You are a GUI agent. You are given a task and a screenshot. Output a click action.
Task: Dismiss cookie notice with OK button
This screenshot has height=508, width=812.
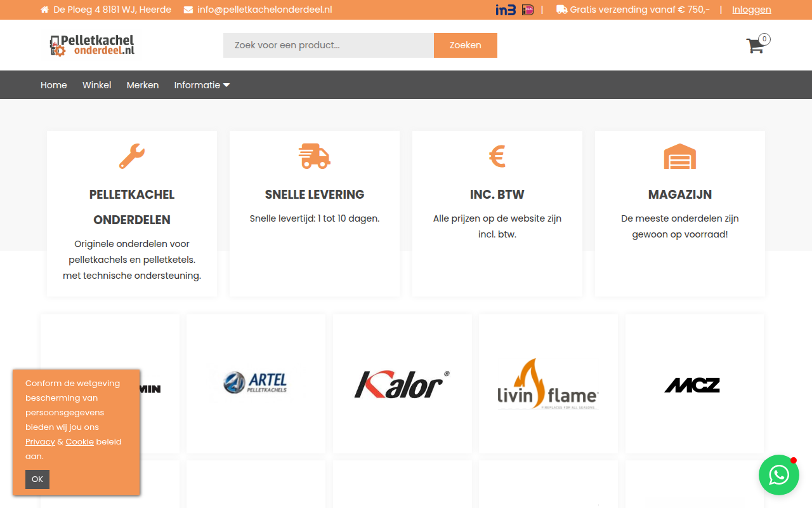(37, 479)
